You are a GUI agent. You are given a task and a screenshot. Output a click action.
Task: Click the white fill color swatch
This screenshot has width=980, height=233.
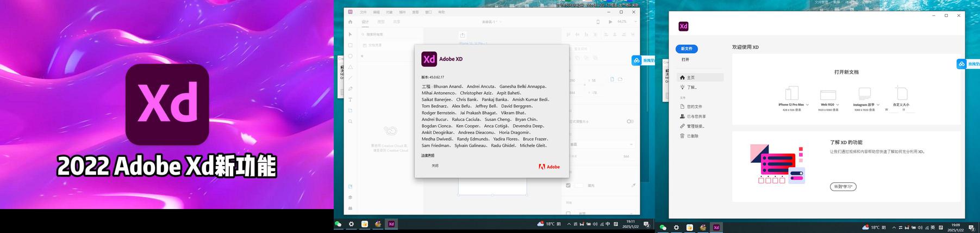click(x=578, y=185)
